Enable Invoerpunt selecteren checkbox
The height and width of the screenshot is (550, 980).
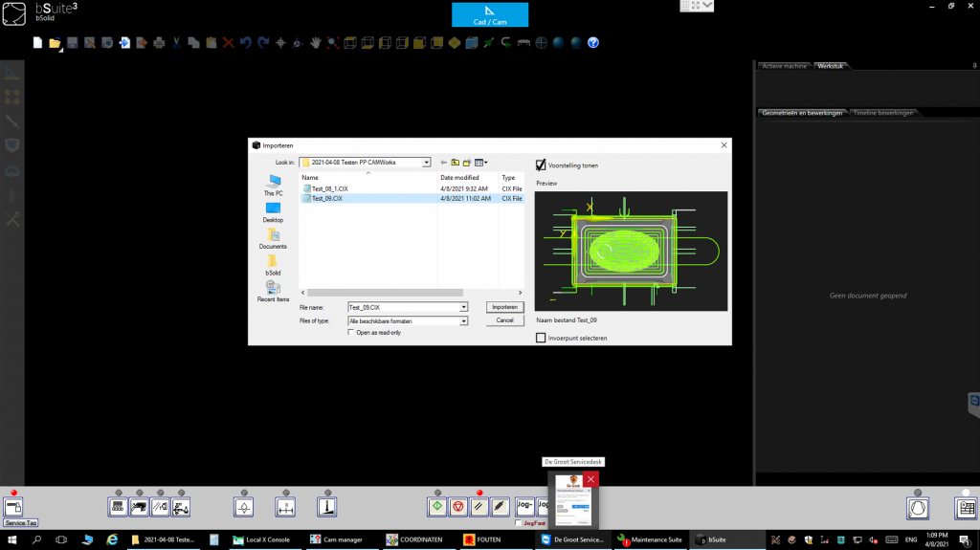(x=541, y=338)
